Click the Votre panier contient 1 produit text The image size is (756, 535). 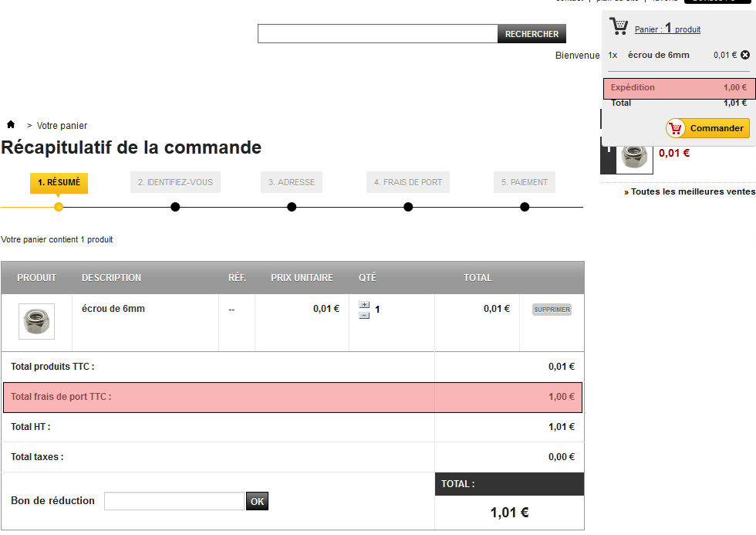(57, 240)
